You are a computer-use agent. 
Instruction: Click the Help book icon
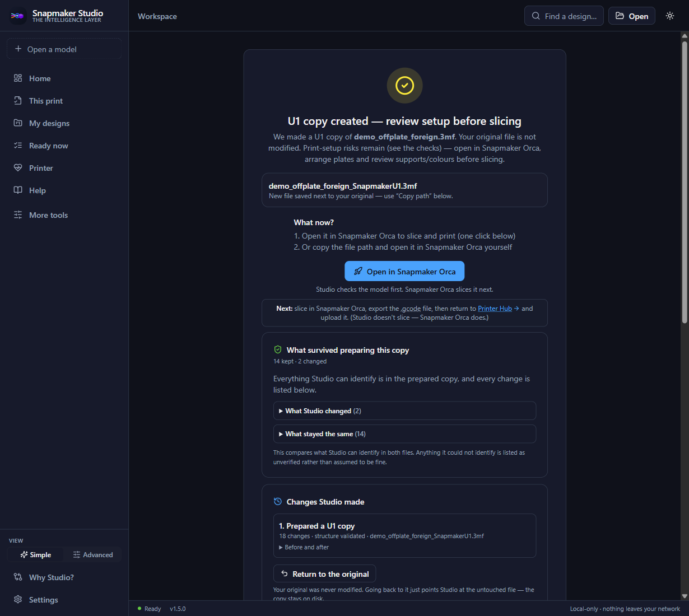point(18,190)
